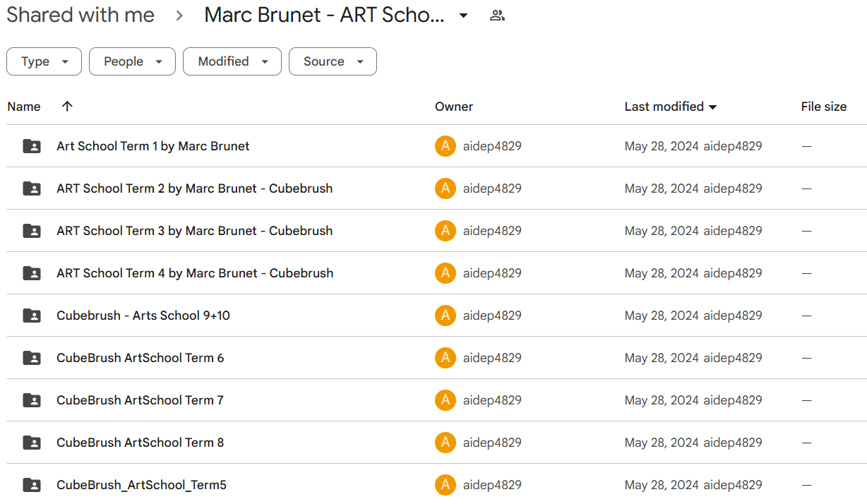Open the Modified filter dropdown
The width and height of the screenshot is (867, 504).
point(232,61)
